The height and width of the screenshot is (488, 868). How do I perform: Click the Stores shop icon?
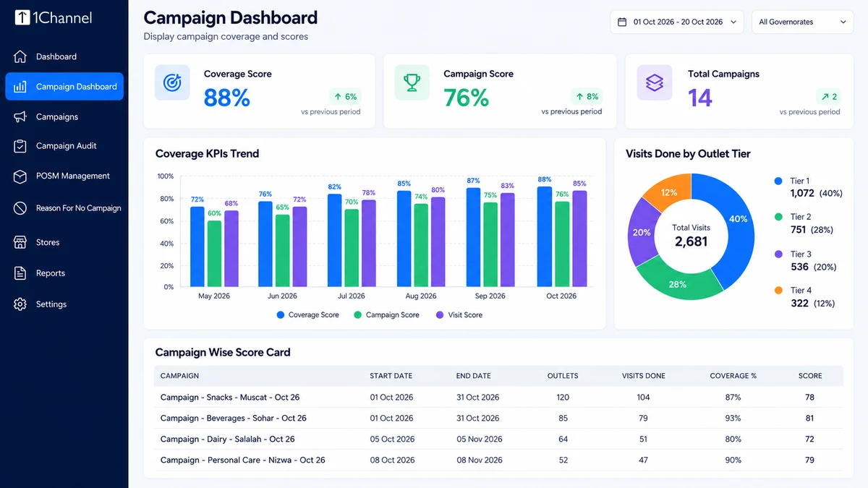pos(20,242)
